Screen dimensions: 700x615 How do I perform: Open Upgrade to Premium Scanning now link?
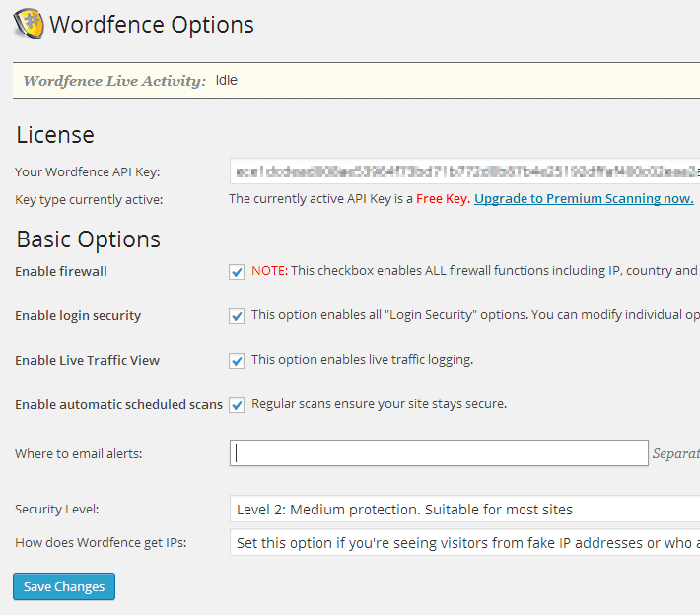click(584, 199)
